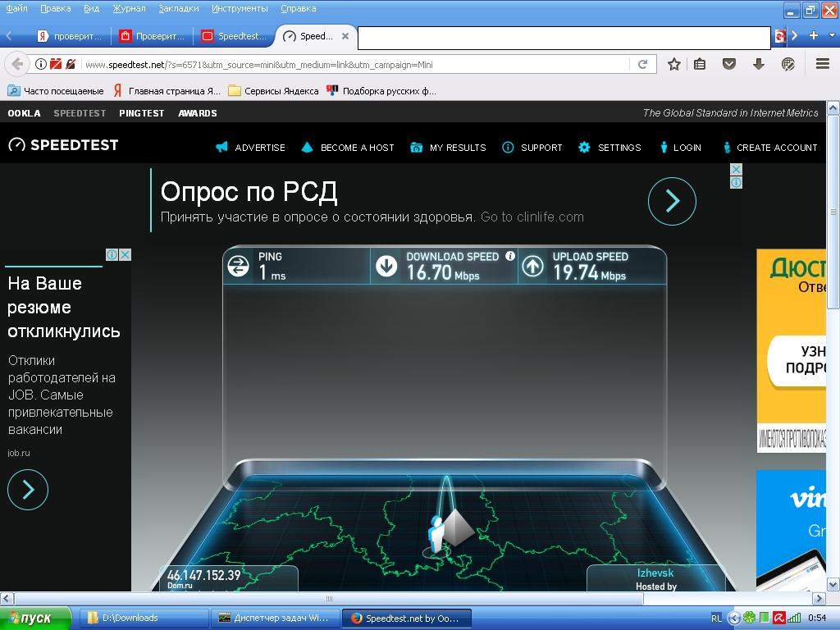840x630 pixels.
Task: Open Speedtest SETTINGS
Action: tap(609, 148)
